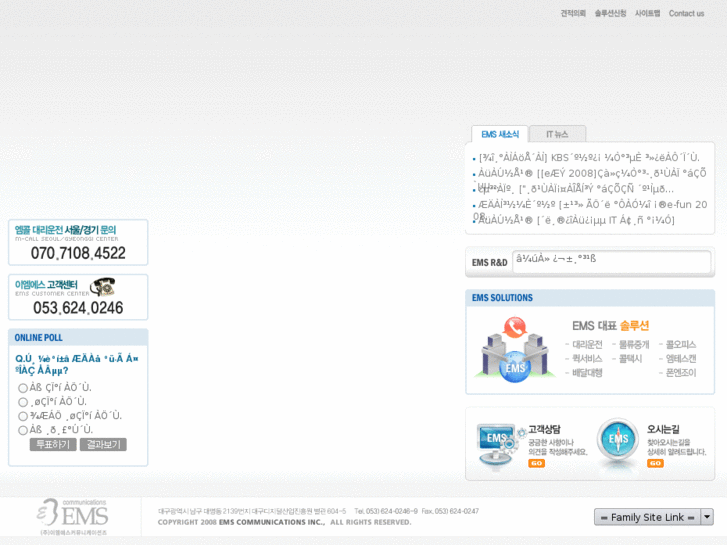Open the 배달대행 solution link

[587, 372]
